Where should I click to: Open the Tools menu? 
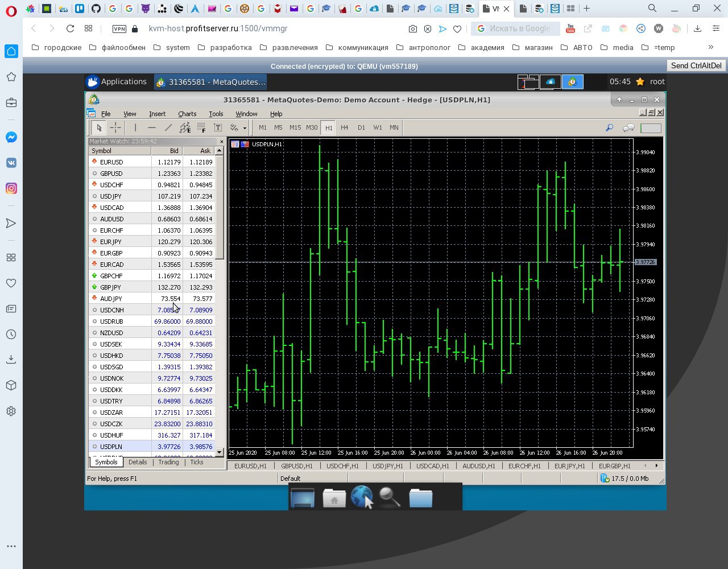pos(216,114)
